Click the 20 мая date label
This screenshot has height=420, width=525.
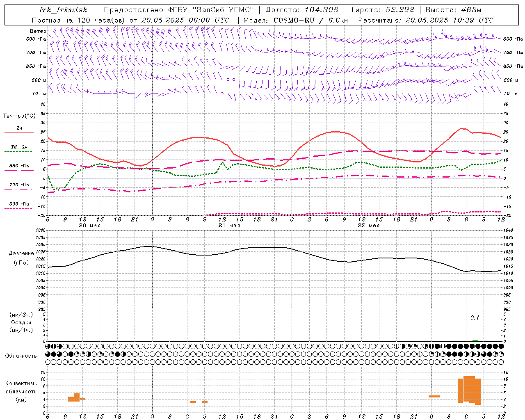point(89,226)
